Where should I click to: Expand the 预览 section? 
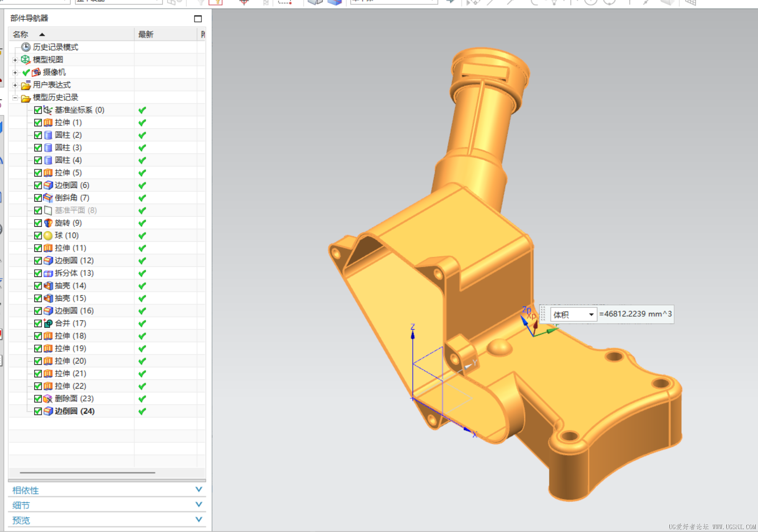(199, 519)
